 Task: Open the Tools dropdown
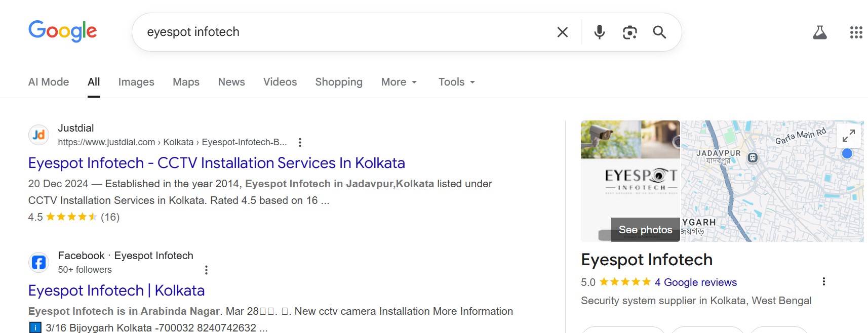click(456, 82)
